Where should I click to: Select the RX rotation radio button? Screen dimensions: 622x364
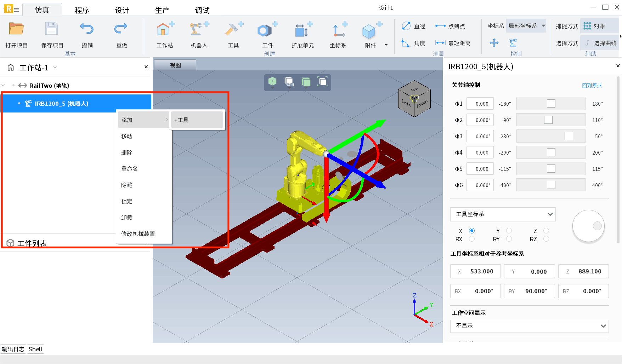[472, 239]
